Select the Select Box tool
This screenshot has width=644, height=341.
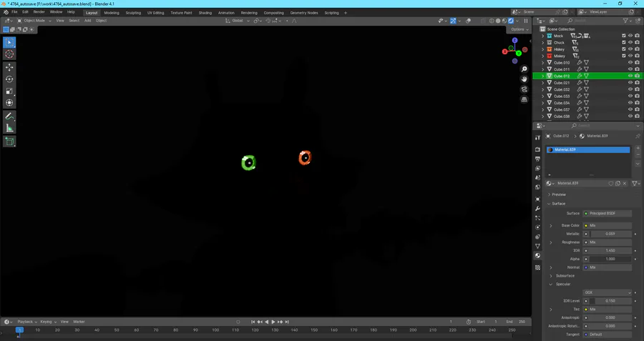pos(9,42)
